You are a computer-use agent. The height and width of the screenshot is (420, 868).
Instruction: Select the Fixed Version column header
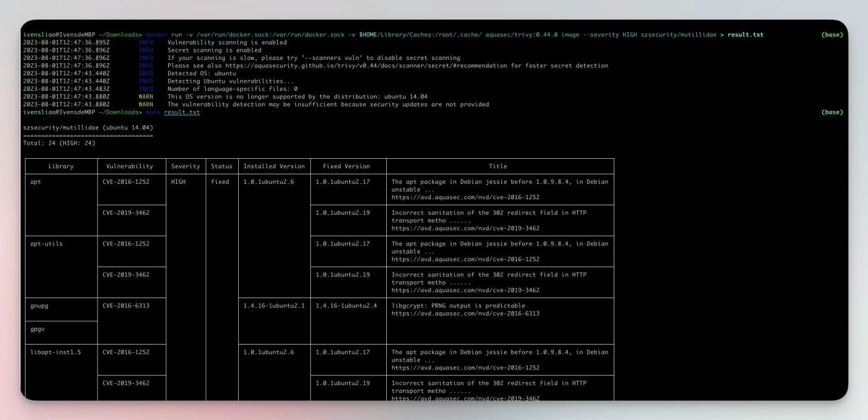tap(348, 166)
